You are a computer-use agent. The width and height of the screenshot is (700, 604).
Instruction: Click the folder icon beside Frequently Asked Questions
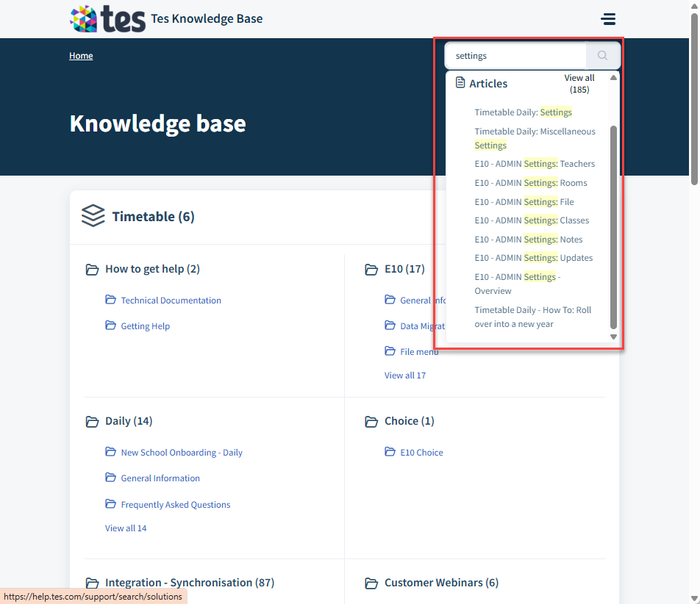pyautogui.click(x=110, y=503)
